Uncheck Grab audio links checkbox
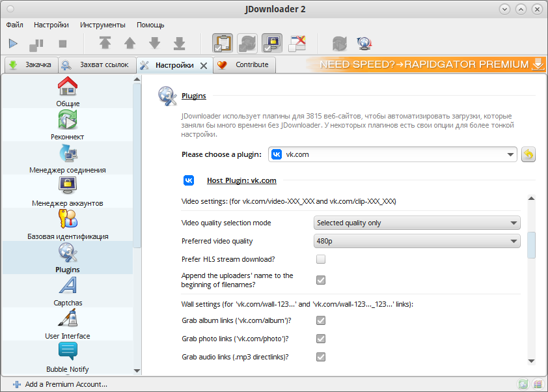Viewport: 548px width, 392px height. [x=321, y=357]
